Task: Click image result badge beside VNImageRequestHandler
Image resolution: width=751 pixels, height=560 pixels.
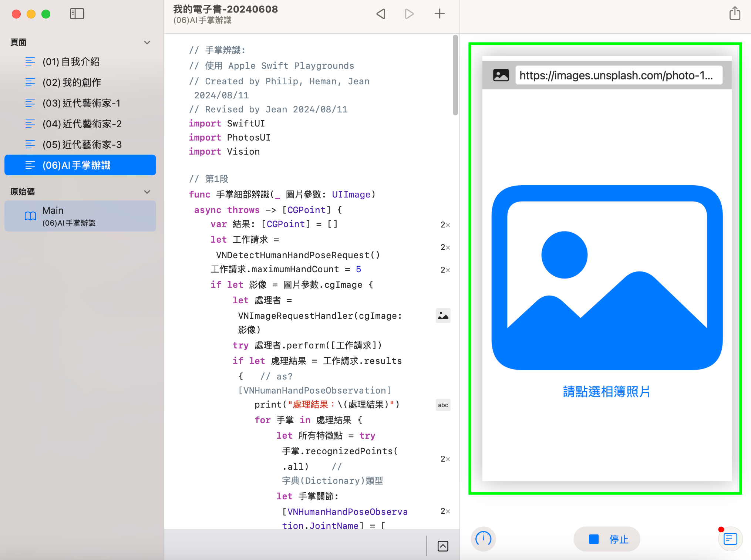Action: (x=443, y=316)
